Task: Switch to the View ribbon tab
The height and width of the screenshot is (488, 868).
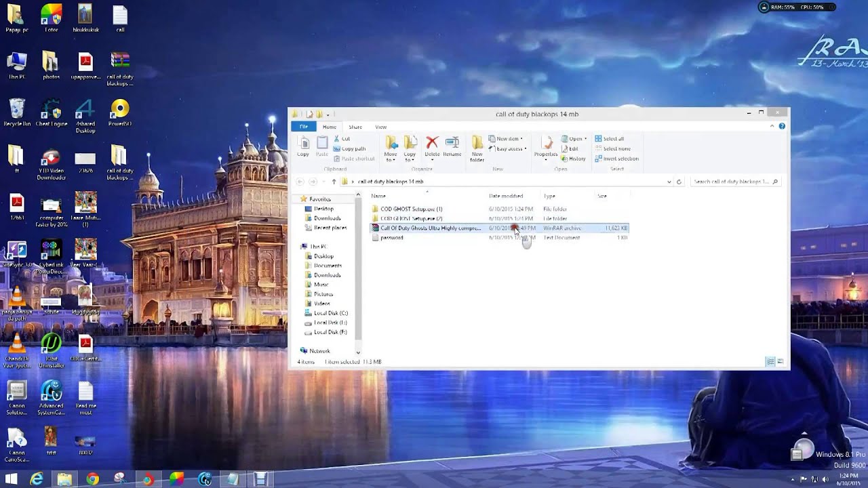Action: 380,127
